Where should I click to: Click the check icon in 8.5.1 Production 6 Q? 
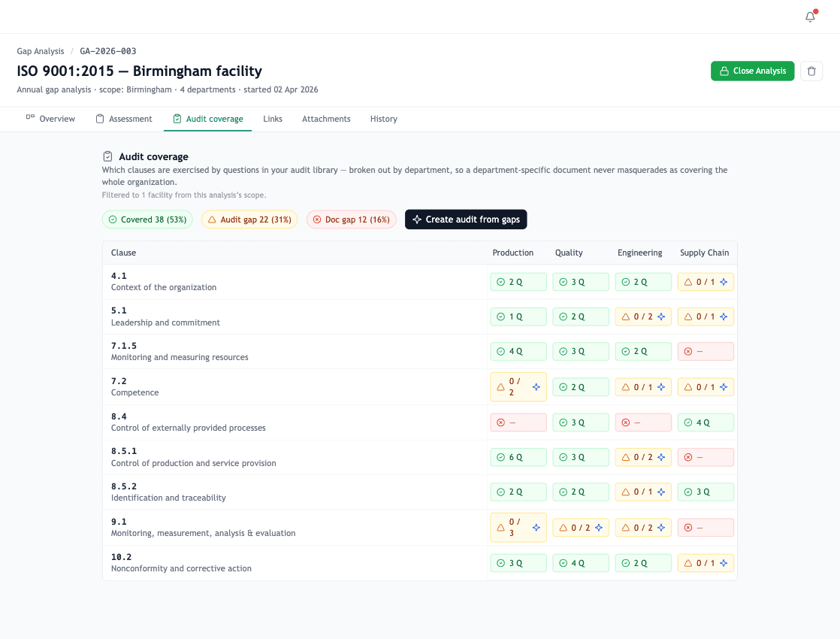pyautogui.click(x=501, y=457)
